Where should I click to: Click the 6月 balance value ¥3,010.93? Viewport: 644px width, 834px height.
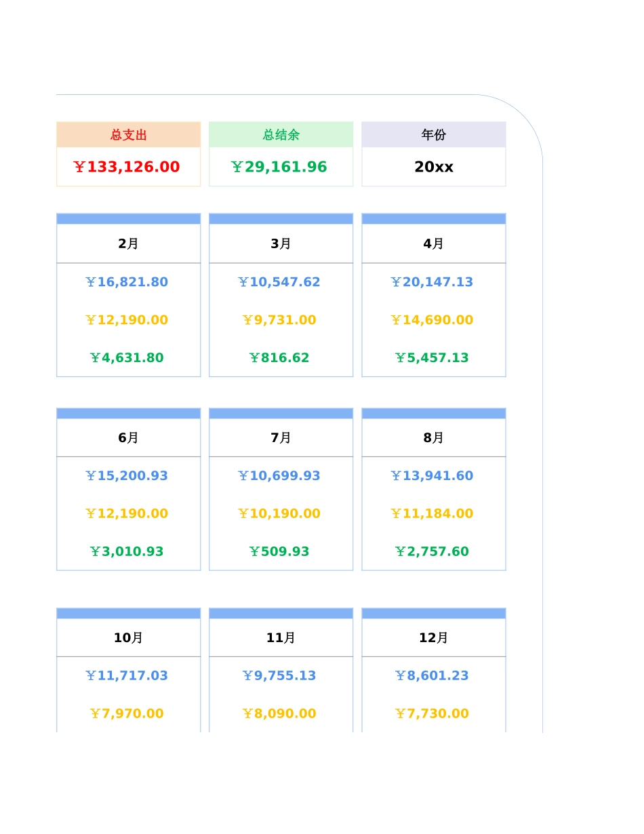(127, 552)
